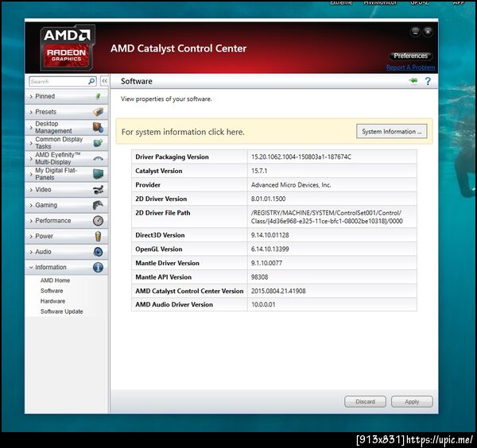
Task: Click the 2D Driver File Path value
Action: point(327,217)
